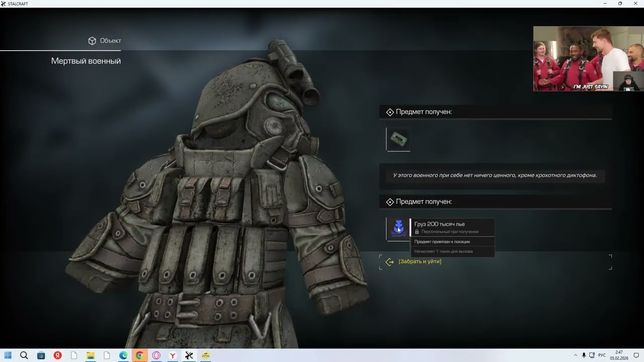Viewport: 644px width, 362px height.
Task: Click the Предмет привязан к локации line
Action: [442, 242]
